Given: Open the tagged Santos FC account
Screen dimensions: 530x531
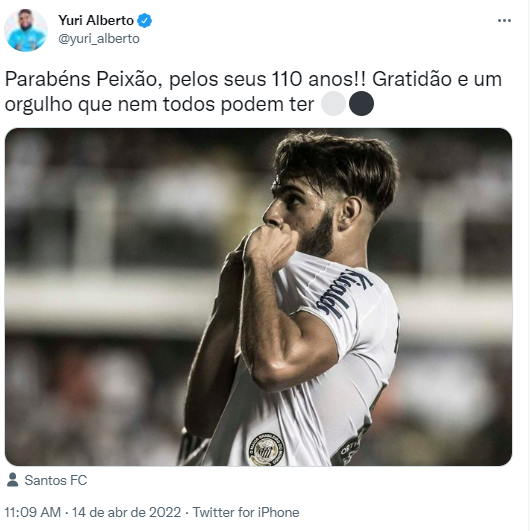Looking at the screenshot, I should point(56,480).
